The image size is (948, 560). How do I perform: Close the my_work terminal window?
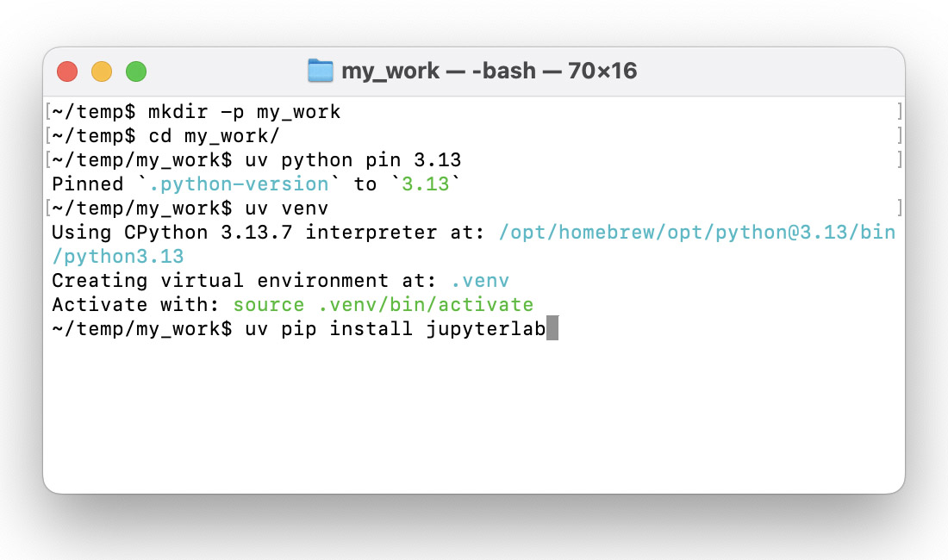(67, 72)
